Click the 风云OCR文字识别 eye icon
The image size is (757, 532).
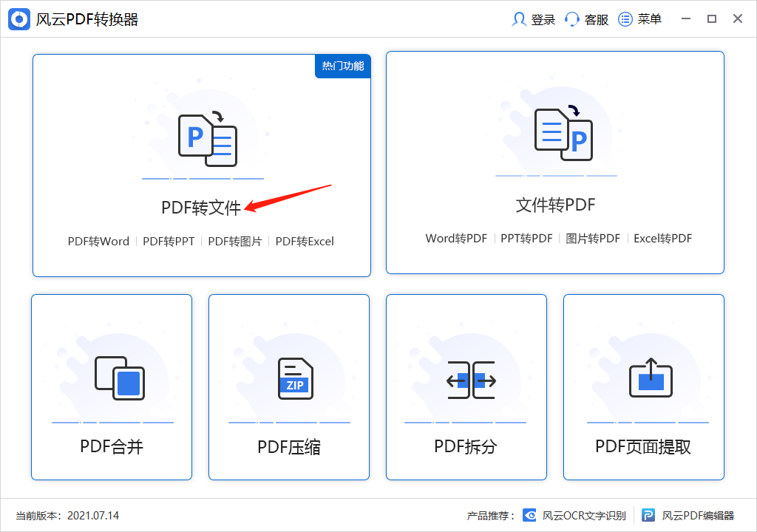pyautogui.click(x=529, y=516)
